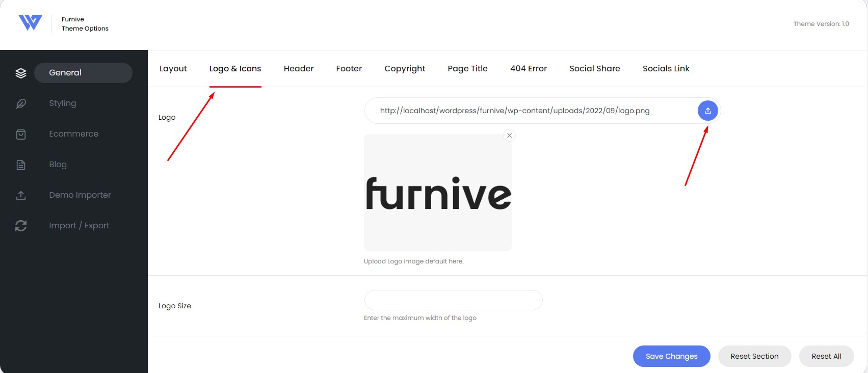Remove the furnive logo image preview
The width and height of the screenshot is (868, 373).
pos(509,136)
